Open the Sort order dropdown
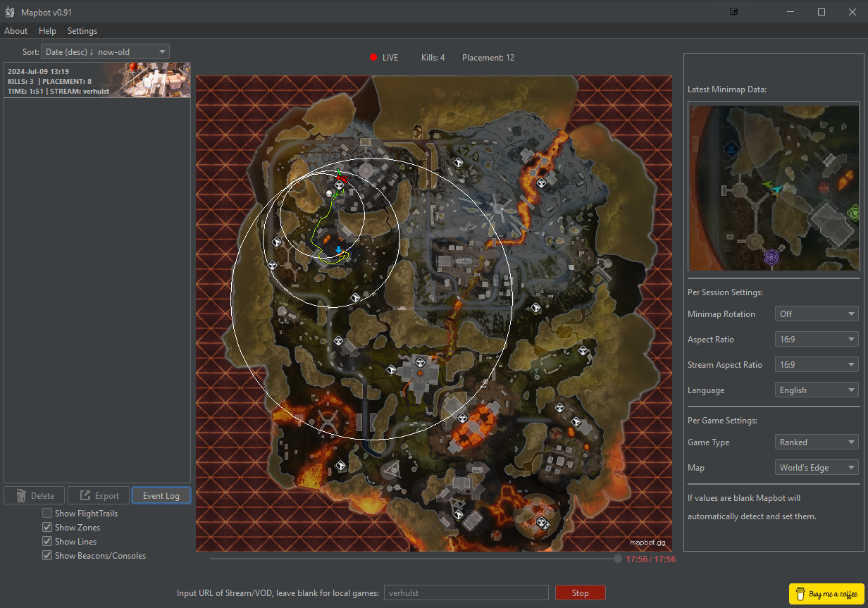The width and height of the screenshot is (868, 608). tap(105, 51)
